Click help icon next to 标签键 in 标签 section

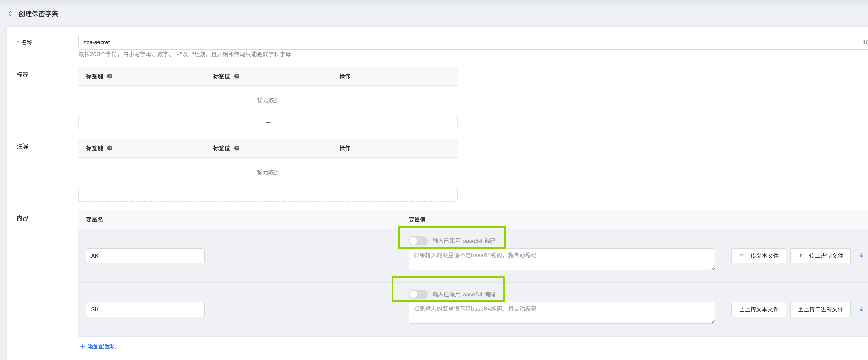[x=110, y=76]
